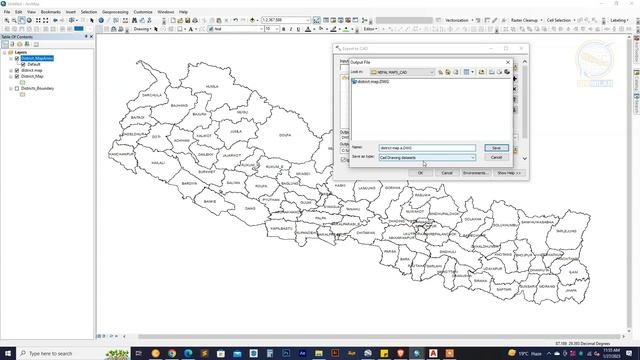Click the map horizontal scrollbar
Image resolution: width=640 pixels, height=360 pixels.
(x=380, y=336)
